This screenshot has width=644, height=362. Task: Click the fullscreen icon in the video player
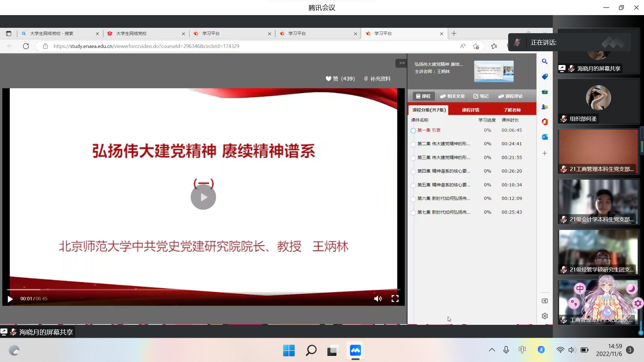click(395, 299)
